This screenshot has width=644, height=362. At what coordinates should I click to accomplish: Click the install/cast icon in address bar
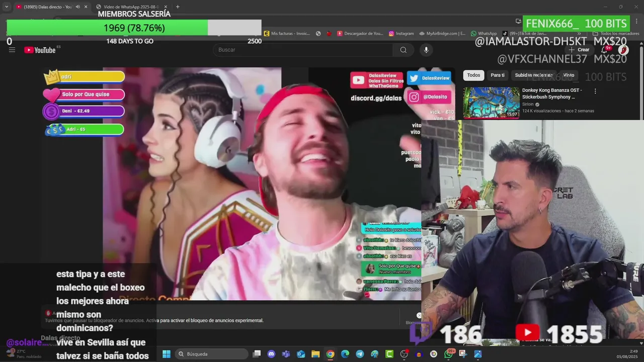pyautogui.click(x=518, y=21)
